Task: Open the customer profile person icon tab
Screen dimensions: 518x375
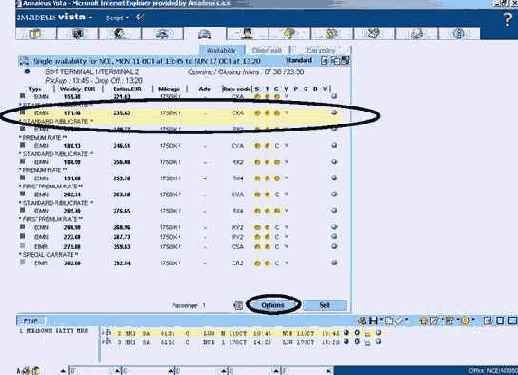Action: pyautogui.click(x=247, y=34)
